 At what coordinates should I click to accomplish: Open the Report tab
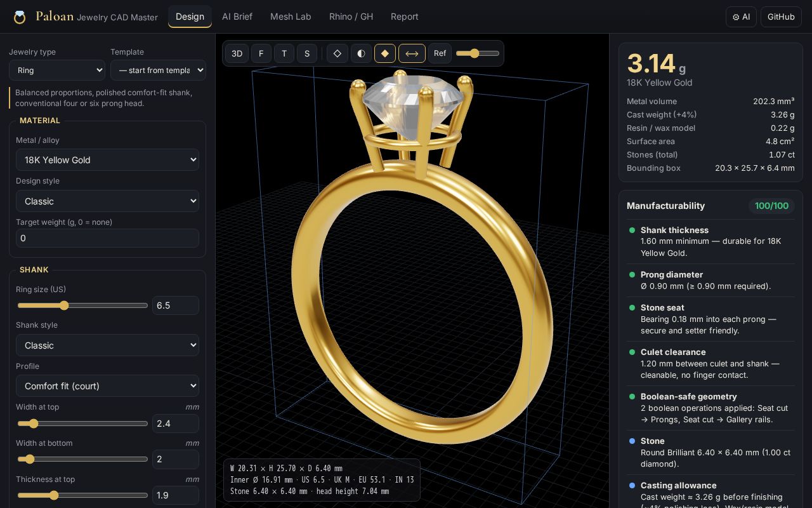click(404, 17)
